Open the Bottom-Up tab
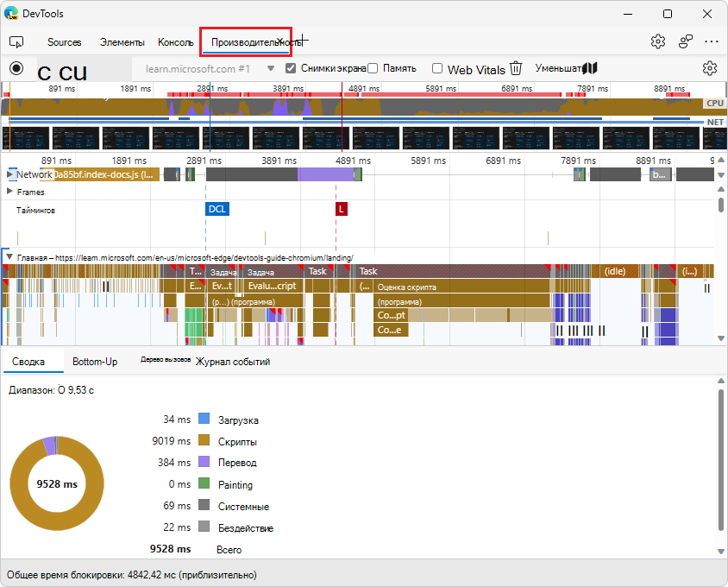 click(95, 362)
